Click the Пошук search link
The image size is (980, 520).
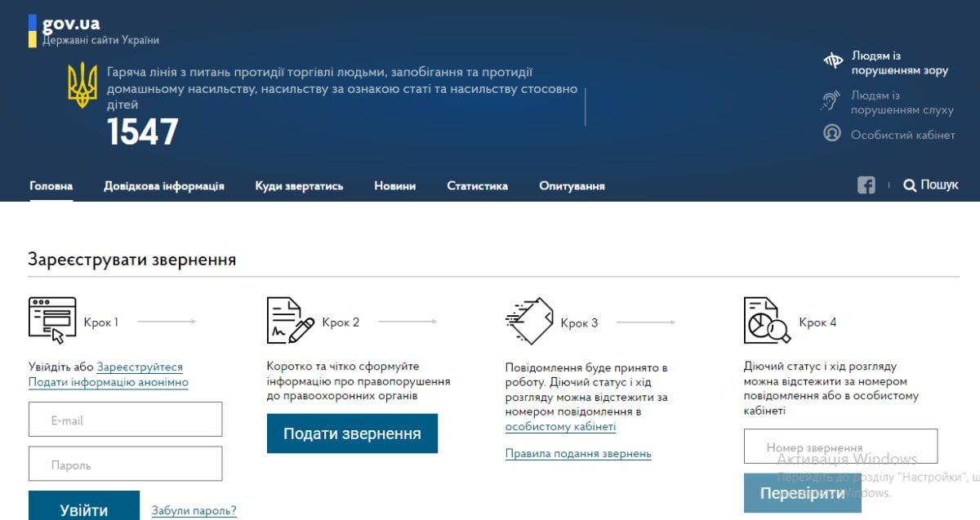[939, 185]
